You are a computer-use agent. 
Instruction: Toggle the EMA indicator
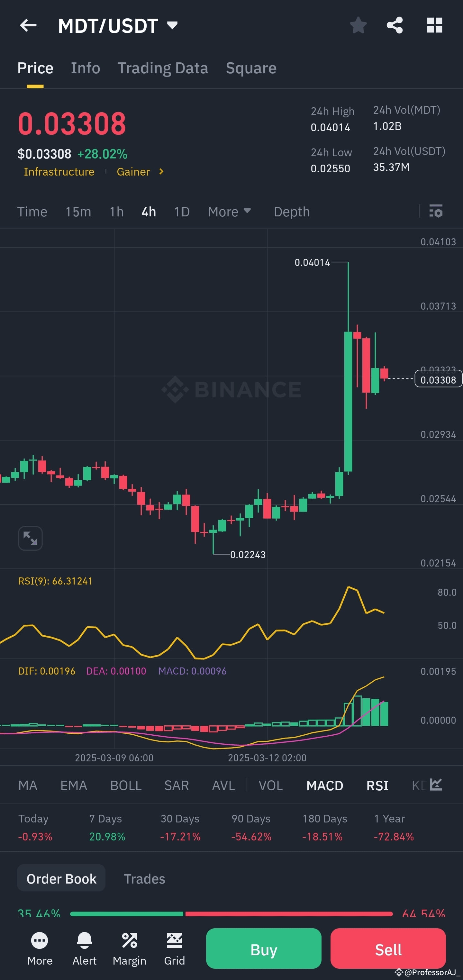point(74,785)
